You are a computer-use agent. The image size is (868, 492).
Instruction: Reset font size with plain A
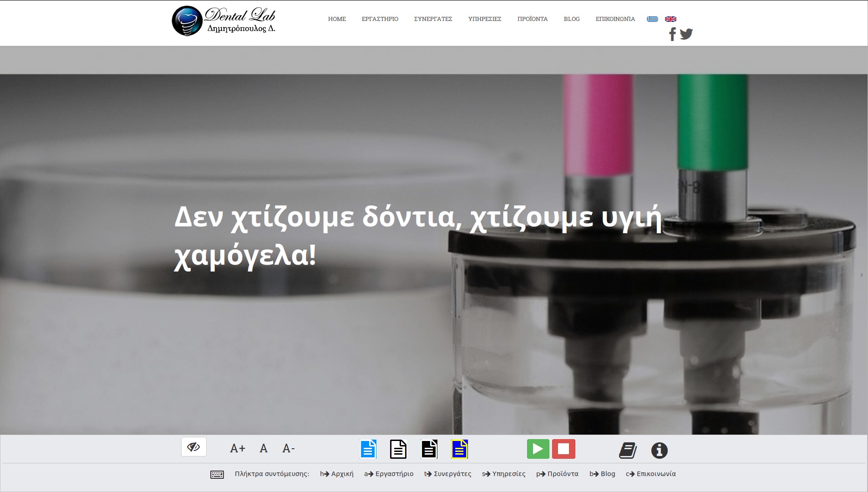click(x=264, y=449)
